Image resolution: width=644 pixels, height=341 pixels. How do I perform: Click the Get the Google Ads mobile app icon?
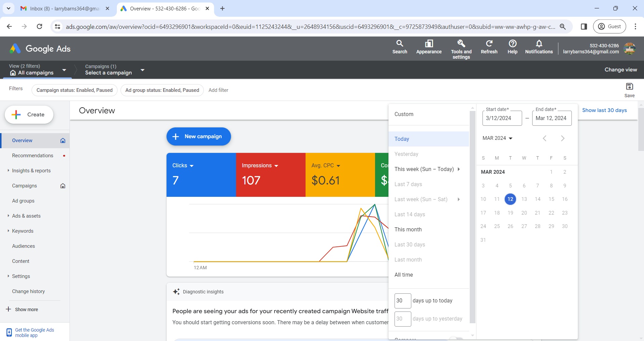click(9, 333)
